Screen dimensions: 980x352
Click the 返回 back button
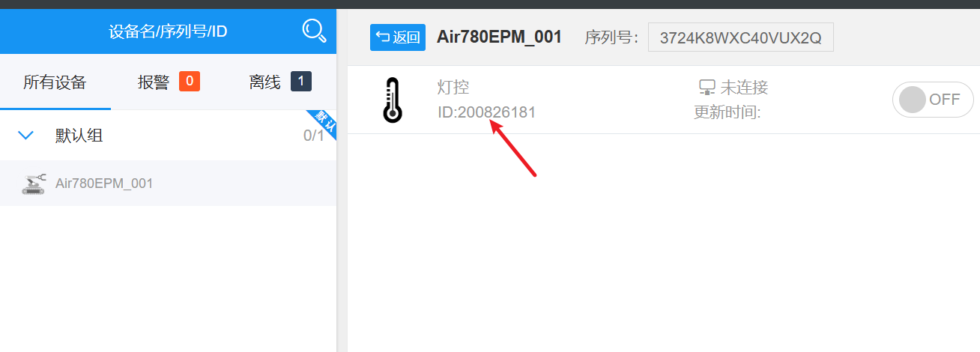tap(398, 37)
